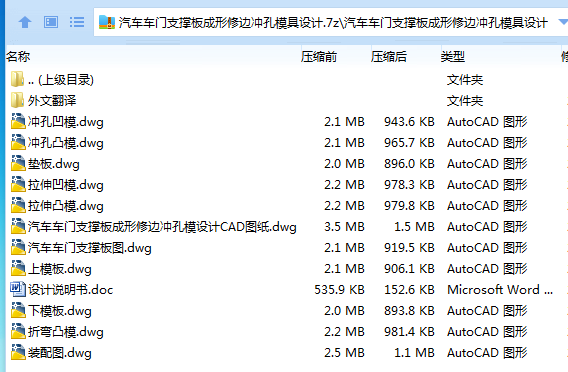The image size is (568, 372).
Task: Click the 1.1 MB compressed size value
Action: click(x=414, y=353)
